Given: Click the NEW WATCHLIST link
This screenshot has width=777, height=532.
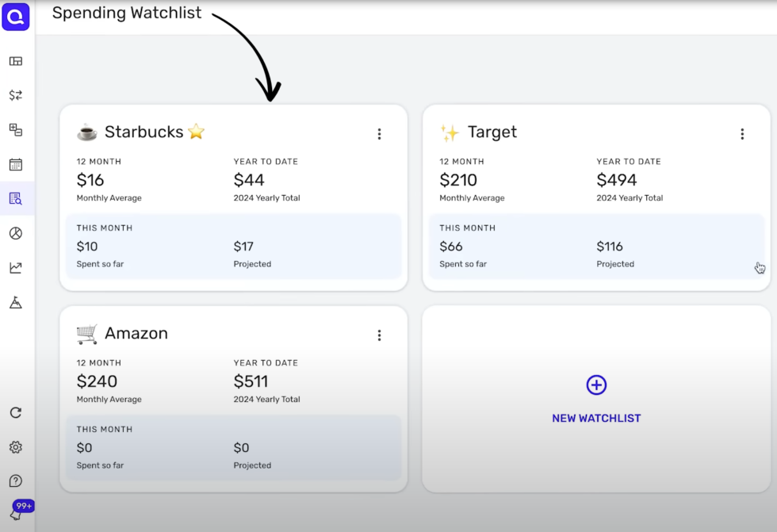Looking at the screenshot, I should [595, 418].
